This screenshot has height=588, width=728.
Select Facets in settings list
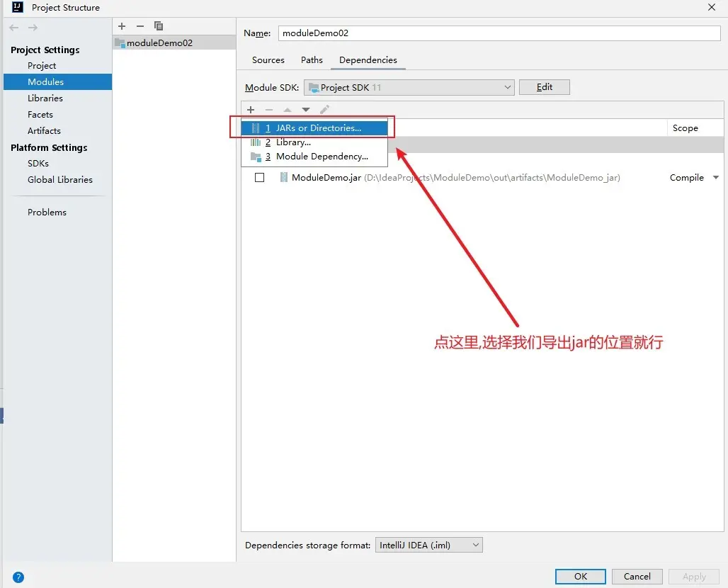(57, 114)
